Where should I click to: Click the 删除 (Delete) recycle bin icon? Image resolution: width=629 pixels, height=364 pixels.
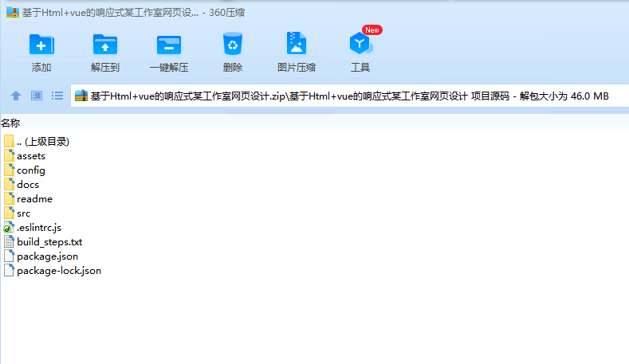233,43
